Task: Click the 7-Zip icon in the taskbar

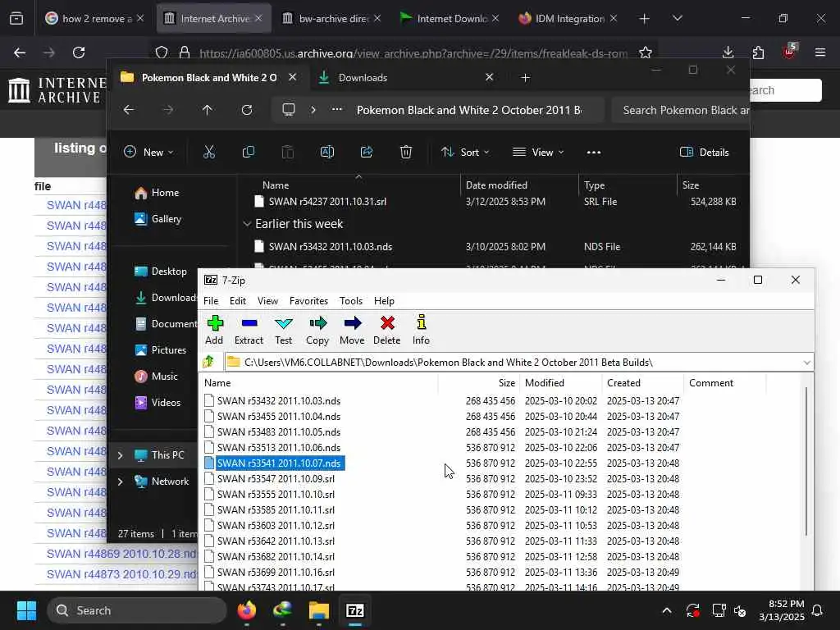Action: [x=355, y=610]
